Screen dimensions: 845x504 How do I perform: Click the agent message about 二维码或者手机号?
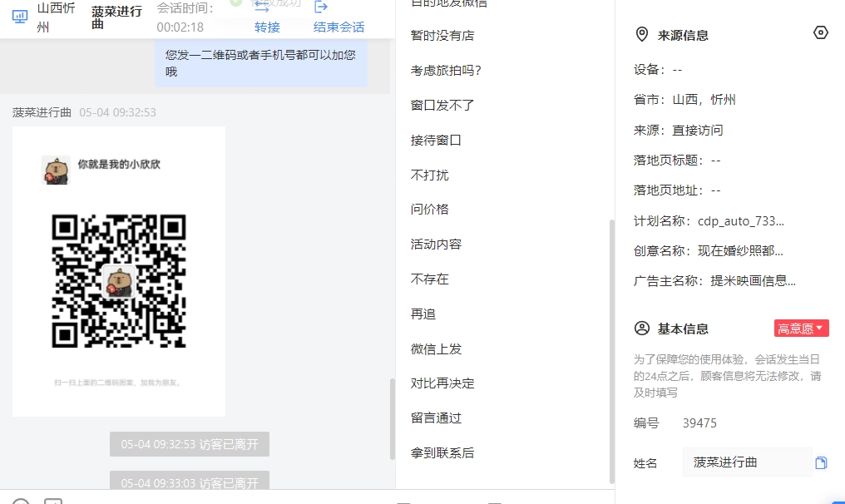261,63
